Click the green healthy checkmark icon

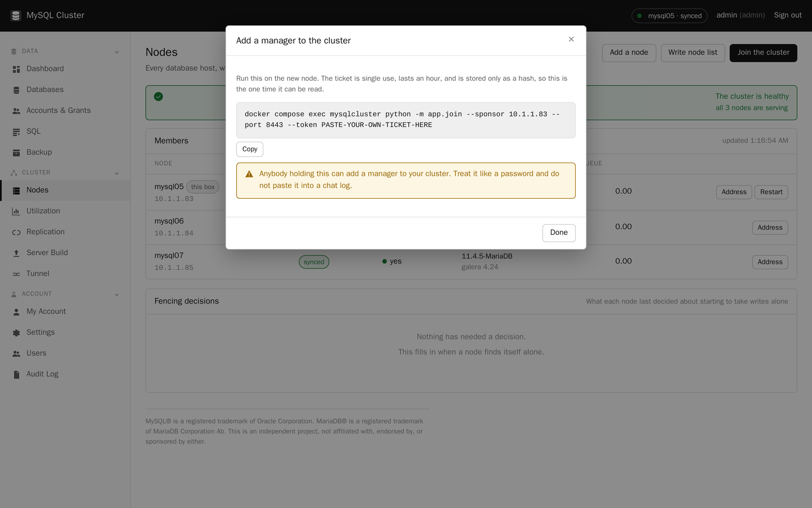pyautogui.click(x=158, y=97)
